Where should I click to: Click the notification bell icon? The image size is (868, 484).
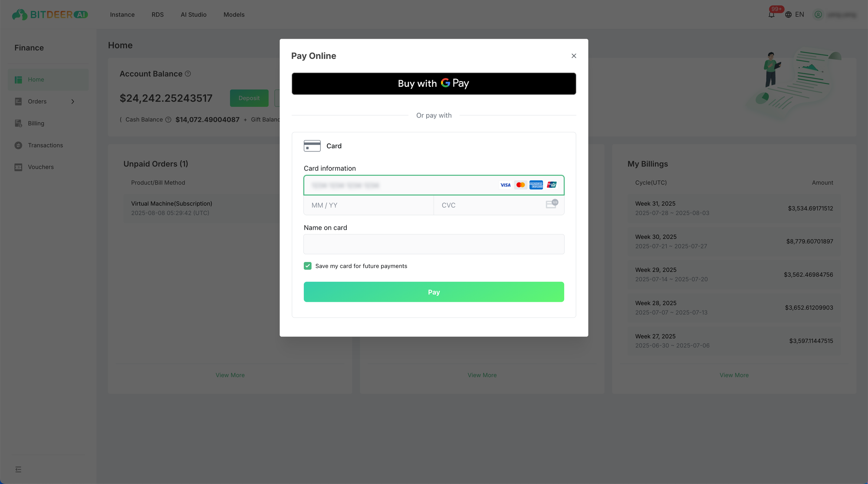point(771,15)
